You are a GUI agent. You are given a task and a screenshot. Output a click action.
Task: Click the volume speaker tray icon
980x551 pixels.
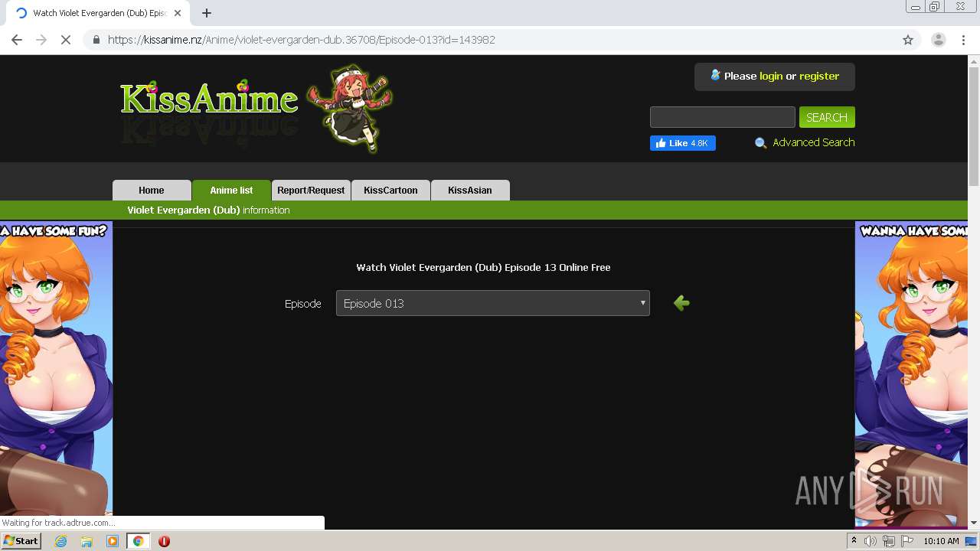[871, 541]
